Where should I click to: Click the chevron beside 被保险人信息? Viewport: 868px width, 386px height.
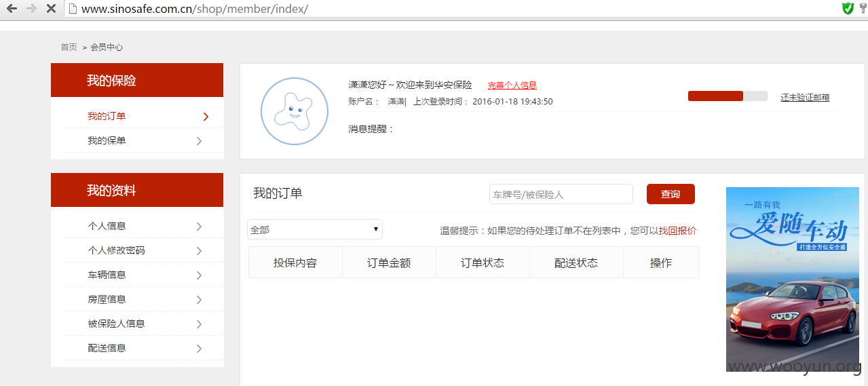click(x=199, y=324)
